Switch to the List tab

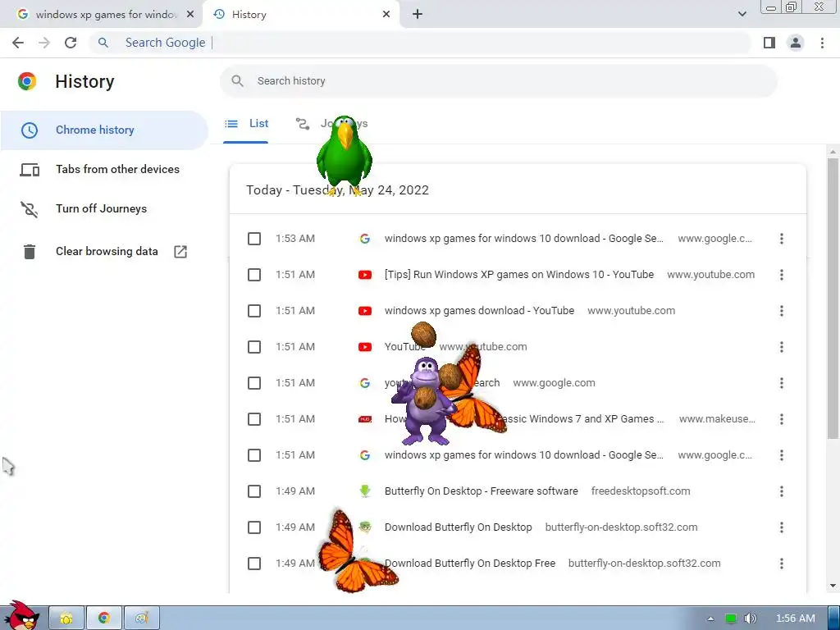246,124
